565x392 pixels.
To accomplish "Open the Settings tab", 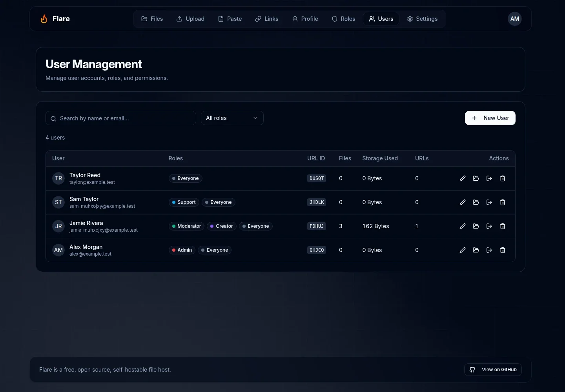I will pos(422,19).
